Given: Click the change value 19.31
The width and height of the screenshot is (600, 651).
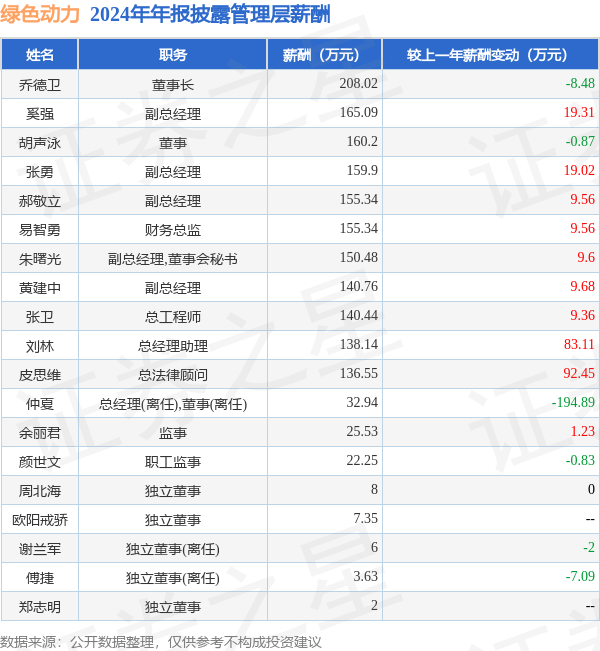Looking at the screenshot, I should (x=579, y=113).
